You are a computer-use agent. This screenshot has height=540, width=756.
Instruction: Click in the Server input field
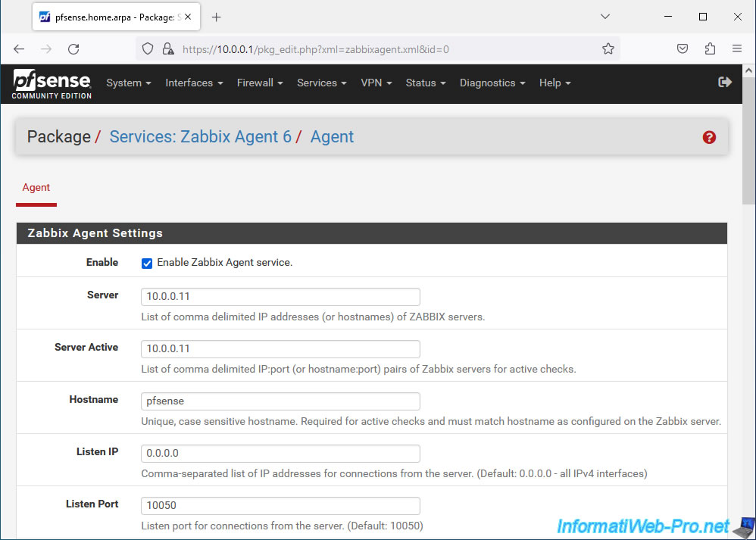click(280, 297)
